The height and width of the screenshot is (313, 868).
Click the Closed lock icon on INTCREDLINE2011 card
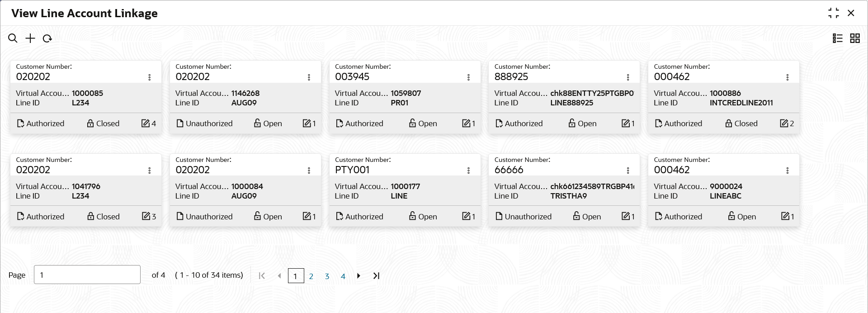[x=728, y=123]
